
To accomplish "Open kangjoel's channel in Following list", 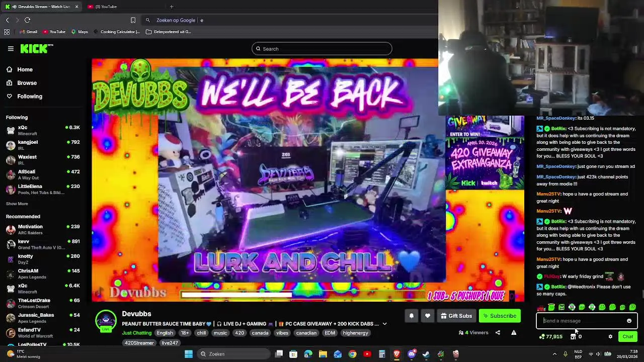I will point(43,145).
